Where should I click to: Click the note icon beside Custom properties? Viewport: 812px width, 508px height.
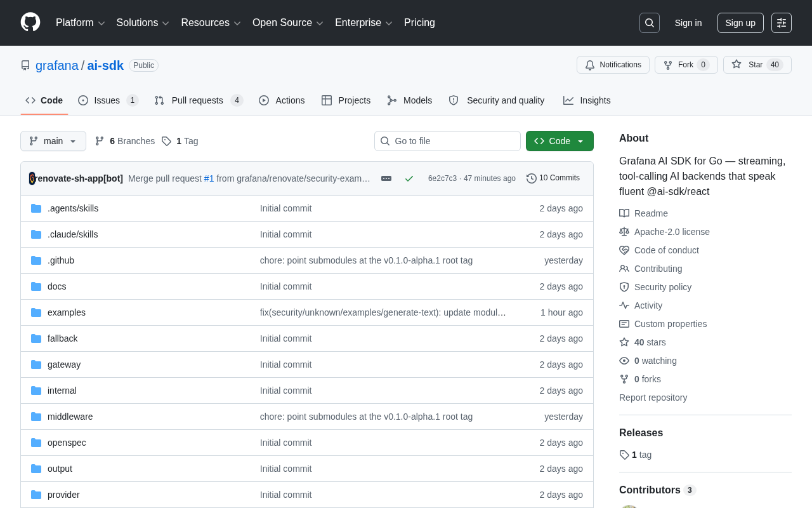pos(624,324)
